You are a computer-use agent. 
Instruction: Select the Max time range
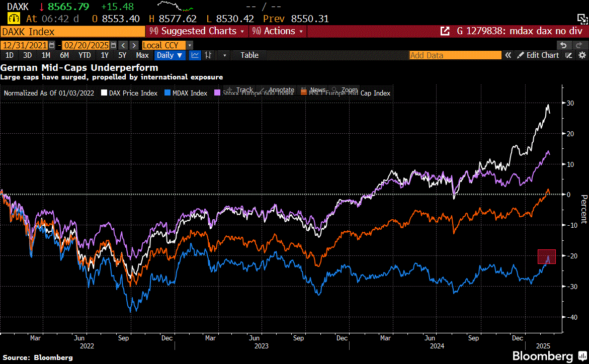click(142, 55)
